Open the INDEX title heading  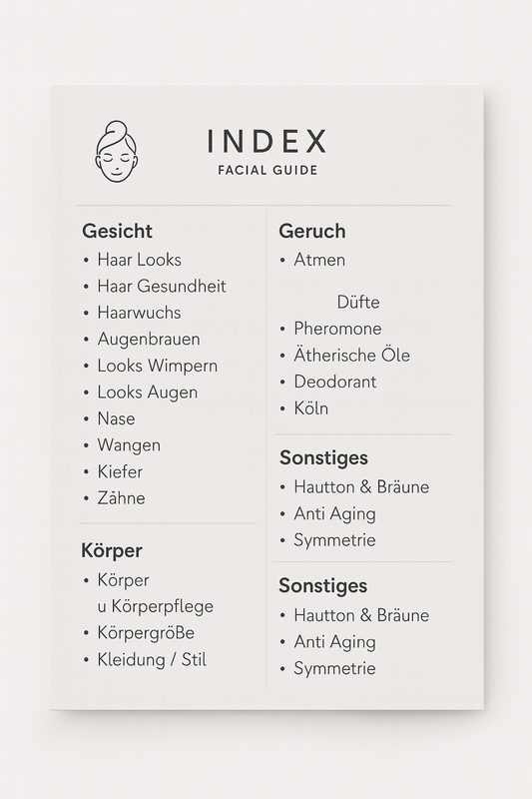point(266,141)
